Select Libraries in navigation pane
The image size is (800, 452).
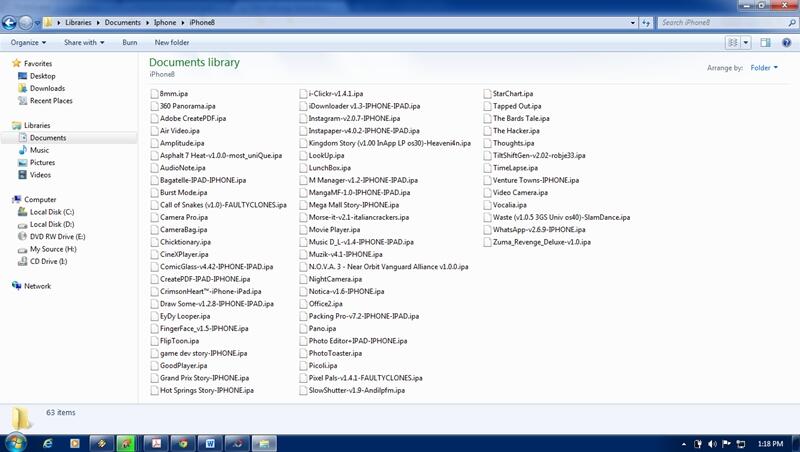pyautogui.click(x=37, y=125)
